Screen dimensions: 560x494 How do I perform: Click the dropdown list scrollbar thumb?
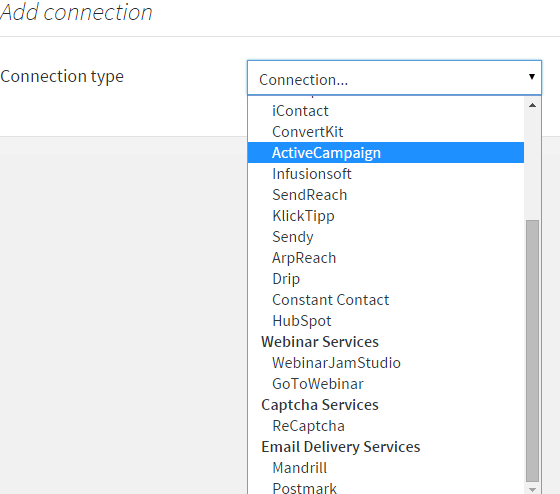[x=532, y=351]
